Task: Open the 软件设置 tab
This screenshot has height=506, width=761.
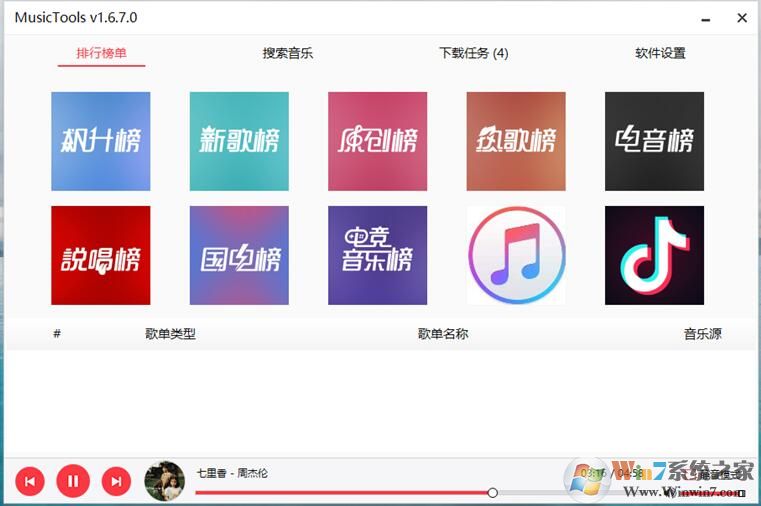Action: pos(660,53)
